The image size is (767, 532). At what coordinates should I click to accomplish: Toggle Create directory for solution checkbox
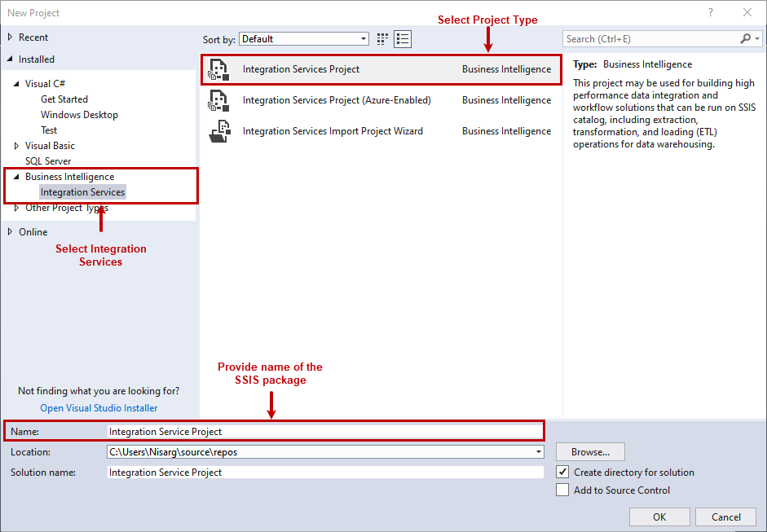click(x=562, y=473)
